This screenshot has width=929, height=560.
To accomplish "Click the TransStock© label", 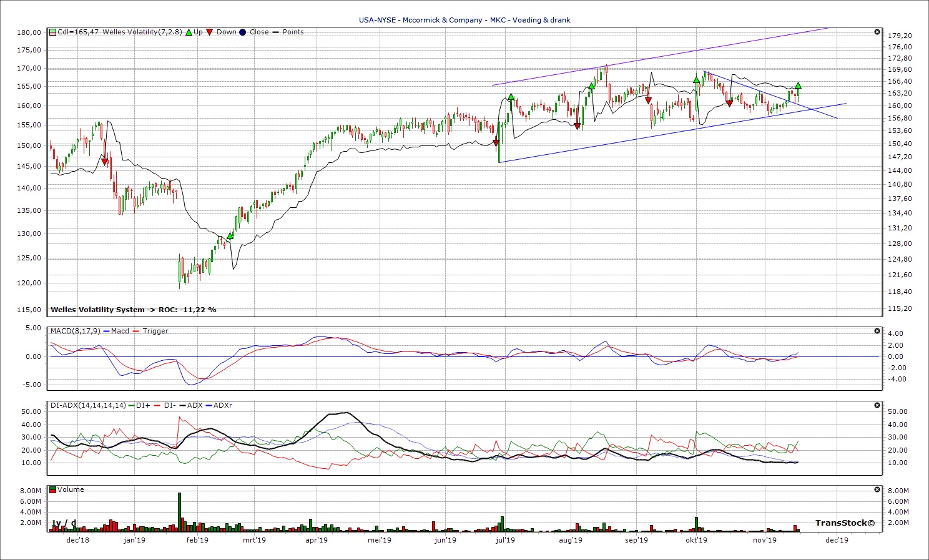I will [x=845, y=523].
